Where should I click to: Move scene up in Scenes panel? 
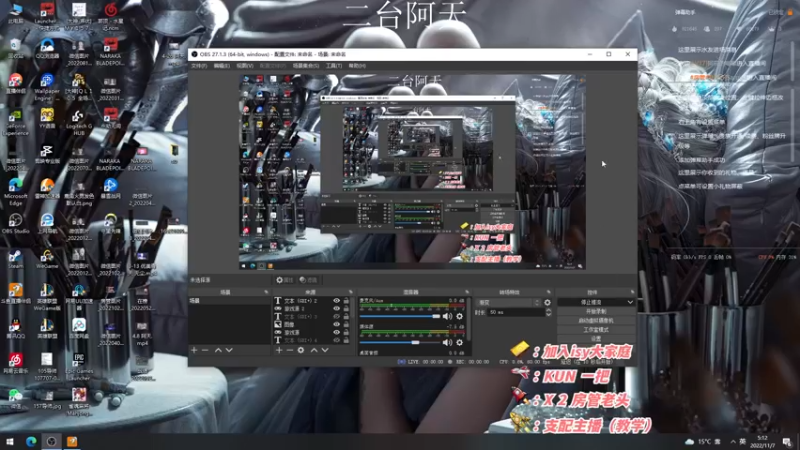pyautogui.click(x=218, y=350)
